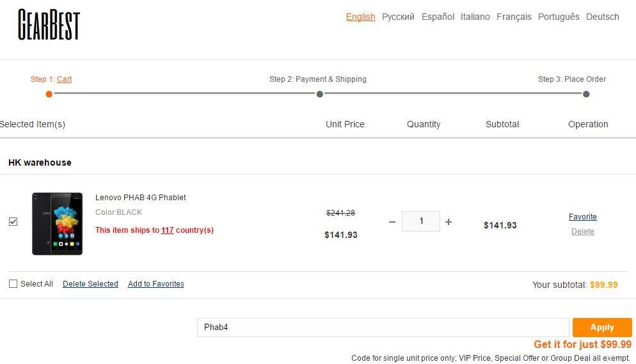Click the Add to Favorites link

[155, 284]
